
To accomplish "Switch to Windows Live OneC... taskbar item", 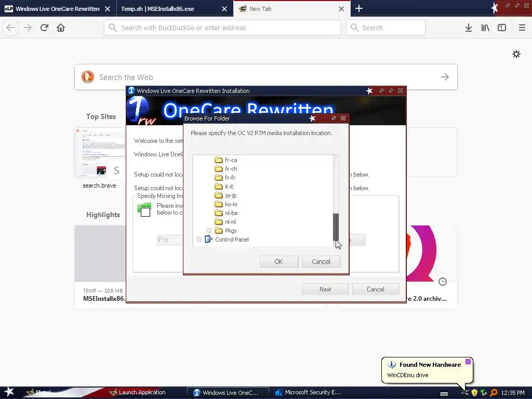I will (x=228, y=393).
